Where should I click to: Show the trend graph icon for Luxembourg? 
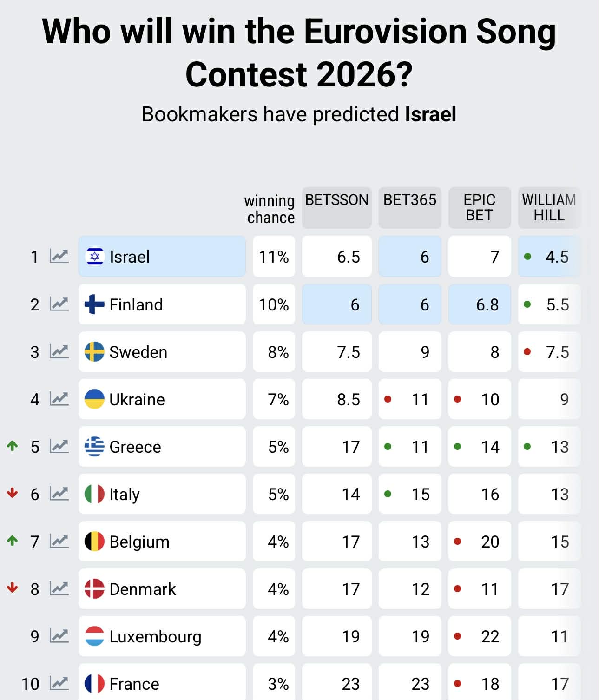click(59, 636)
